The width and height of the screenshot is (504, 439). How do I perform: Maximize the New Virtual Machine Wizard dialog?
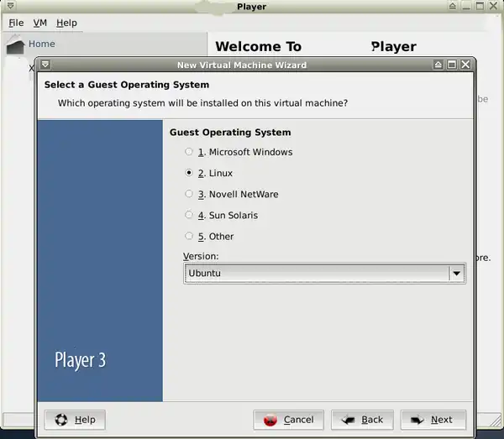pyautogui.click(x=452, y=65)
